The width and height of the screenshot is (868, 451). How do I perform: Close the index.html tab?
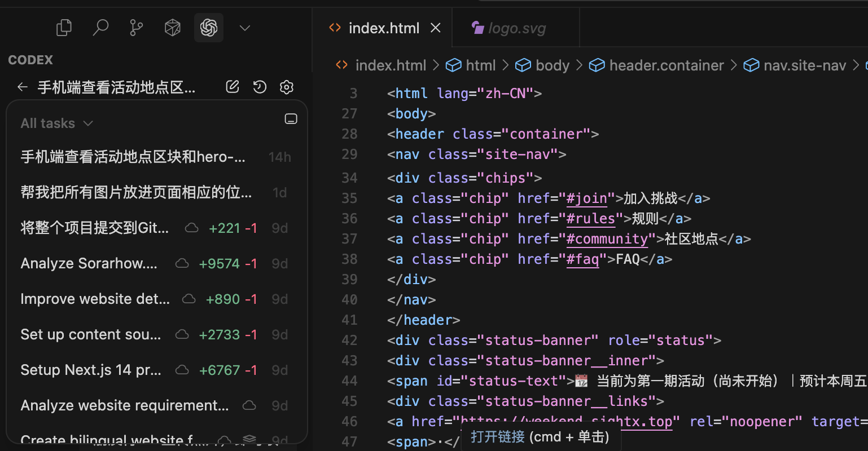pyautogui.click(x=436, y=28)
